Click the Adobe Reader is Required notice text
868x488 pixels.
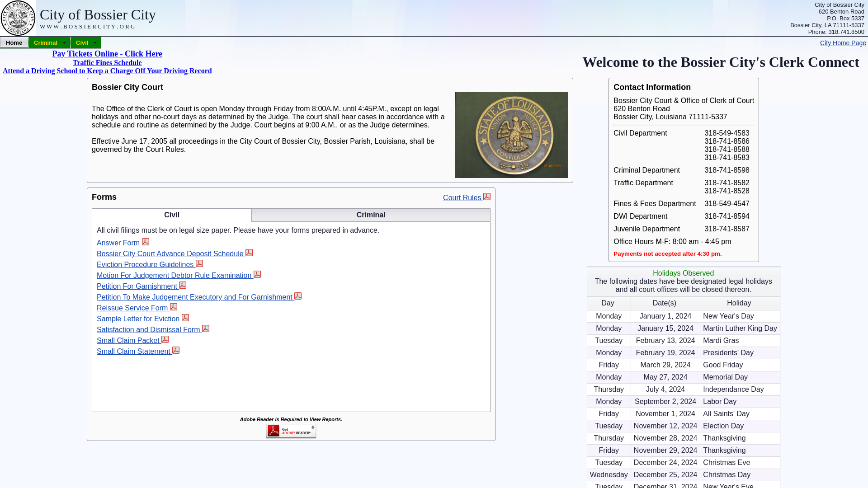291,420
